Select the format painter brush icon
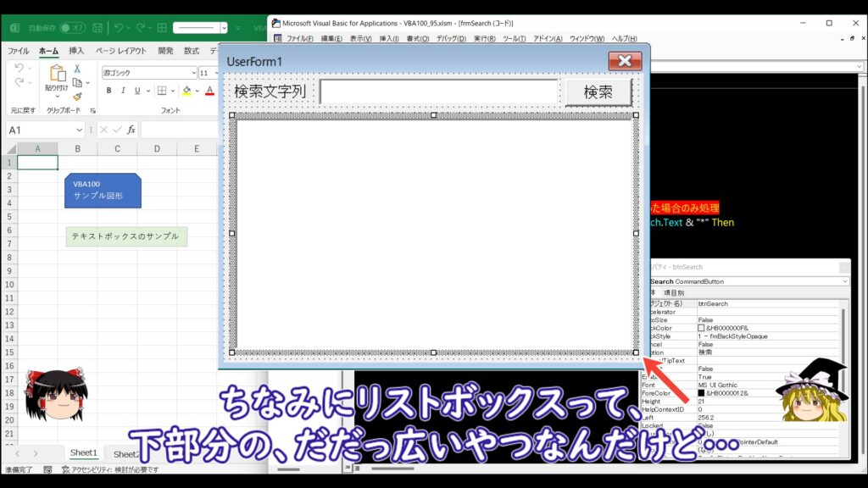868x488 pixels. [x=77, y=97]
